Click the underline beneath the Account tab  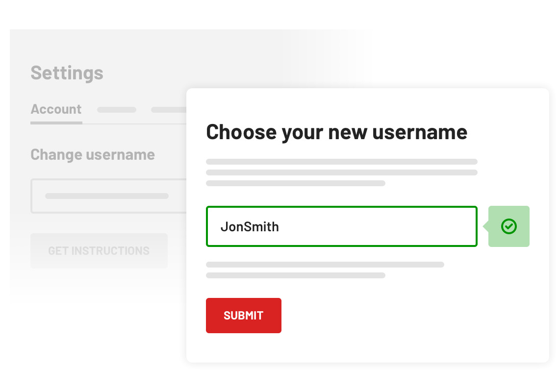pos(56,123)
